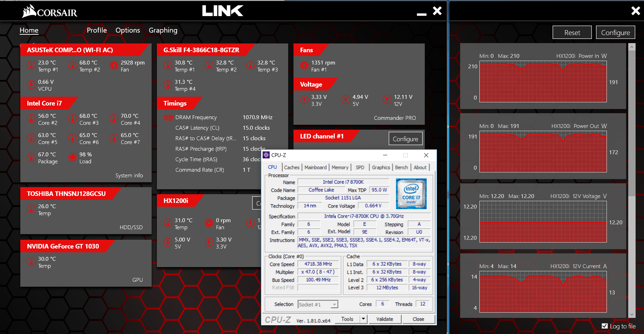Click the Core #5 temperature icon
This screenshot has width=644, height=334.
click(x=31, y=138)
